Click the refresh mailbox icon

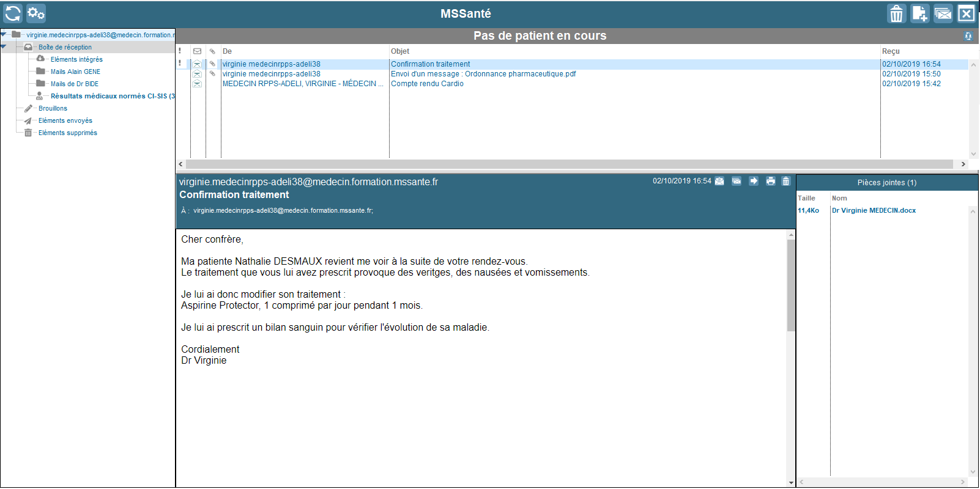pyautogui.click(x=13, y=13)
